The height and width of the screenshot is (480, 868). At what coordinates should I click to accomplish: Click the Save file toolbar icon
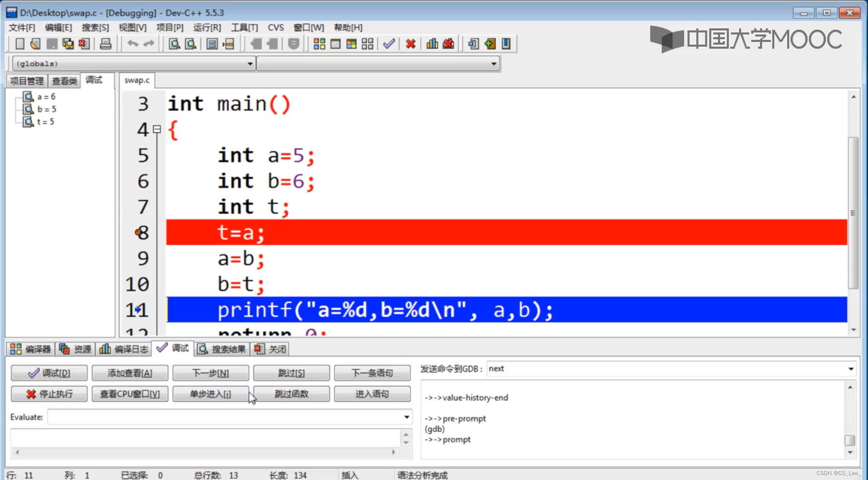pyautogui.click(x=52, y=44)
